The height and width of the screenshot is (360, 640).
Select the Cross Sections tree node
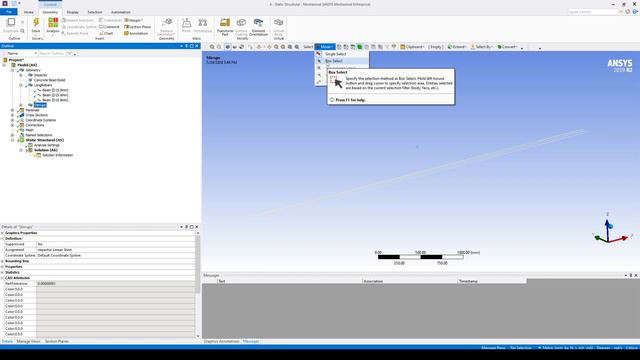coord(36,115)
